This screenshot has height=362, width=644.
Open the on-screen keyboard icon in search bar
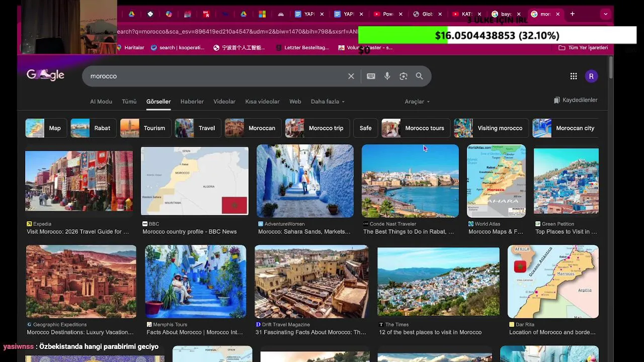point(371,76)
